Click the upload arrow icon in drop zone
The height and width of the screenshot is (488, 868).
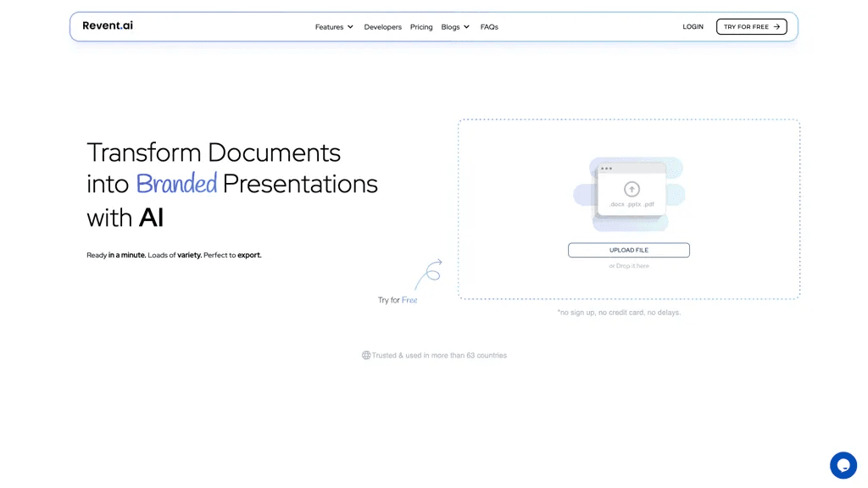coord(632,189)
